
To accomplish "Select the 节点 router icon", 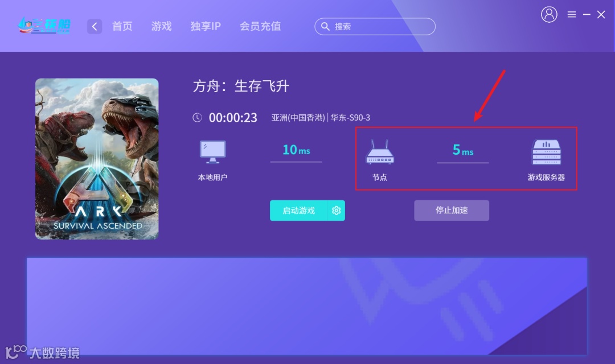I will [379, 152].
